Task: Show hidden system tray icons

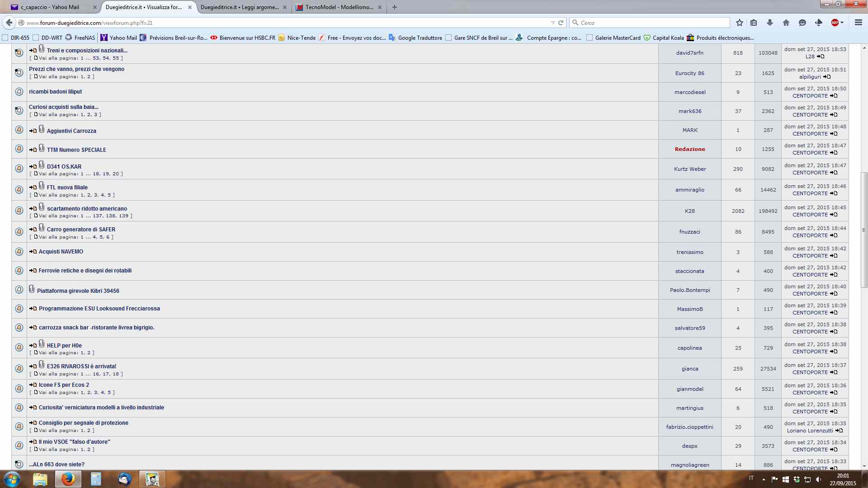Action: [764, 479]
